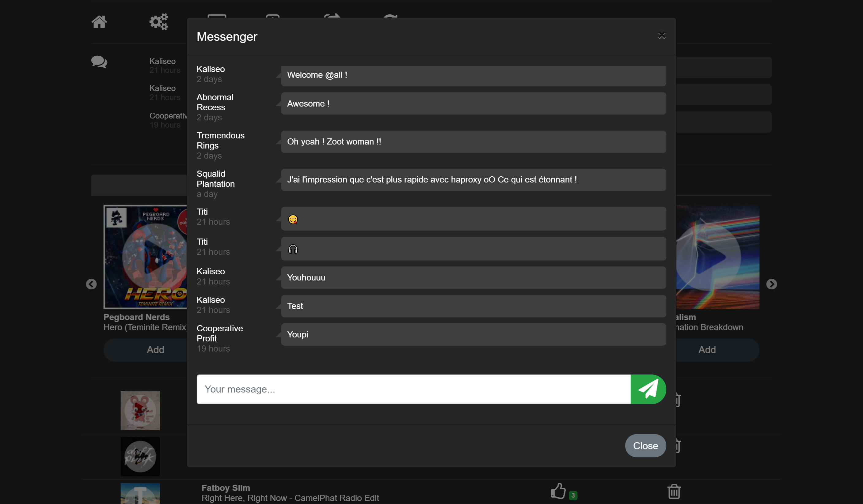Click the chat bubbles messenger icon
Screen dimensions: 863x504
(x=99, y=62)
